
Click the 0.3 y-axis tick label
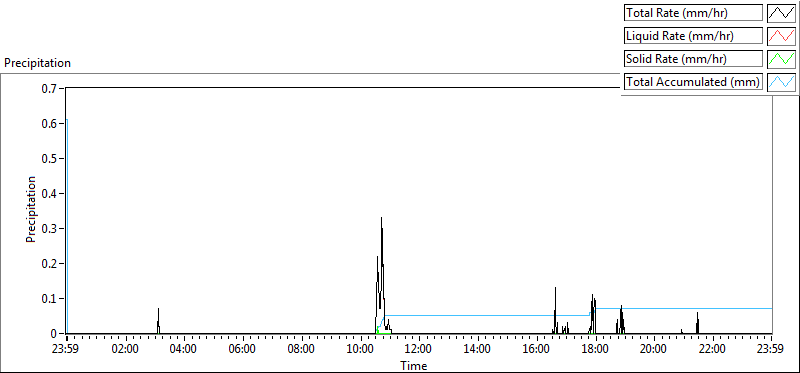(x=50, y=229)
